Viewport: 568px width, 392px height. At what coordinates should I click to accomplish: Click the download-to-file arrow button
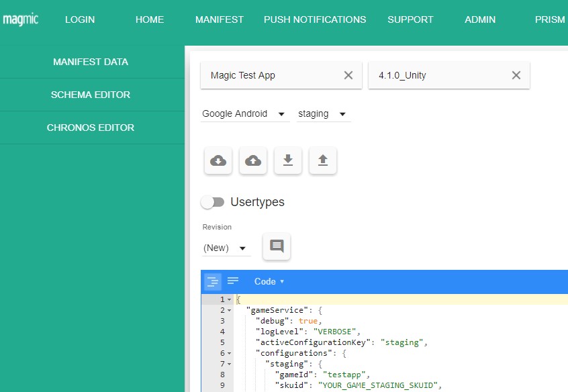tap(288, 160)
